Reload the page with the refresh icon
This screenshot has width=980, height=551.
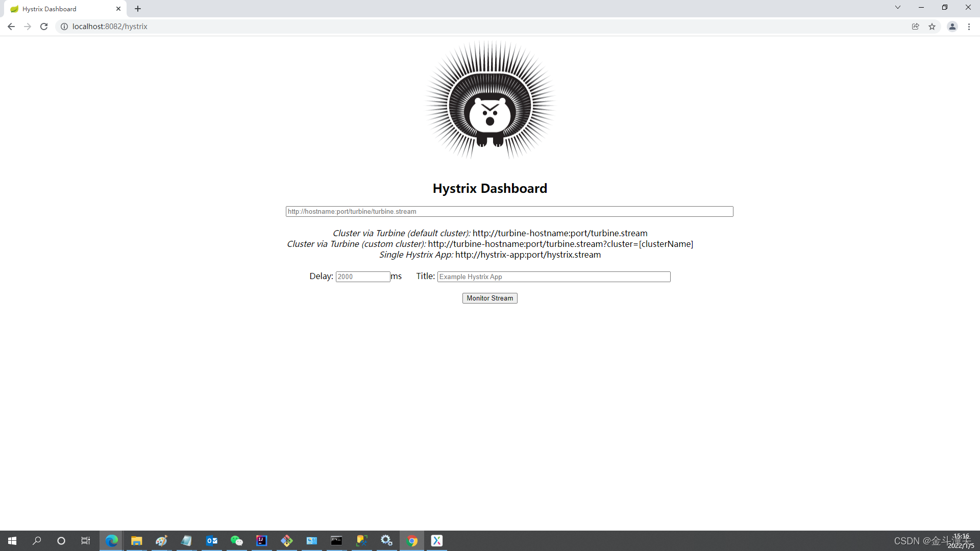pyautogui.click(x=44, y=27)
